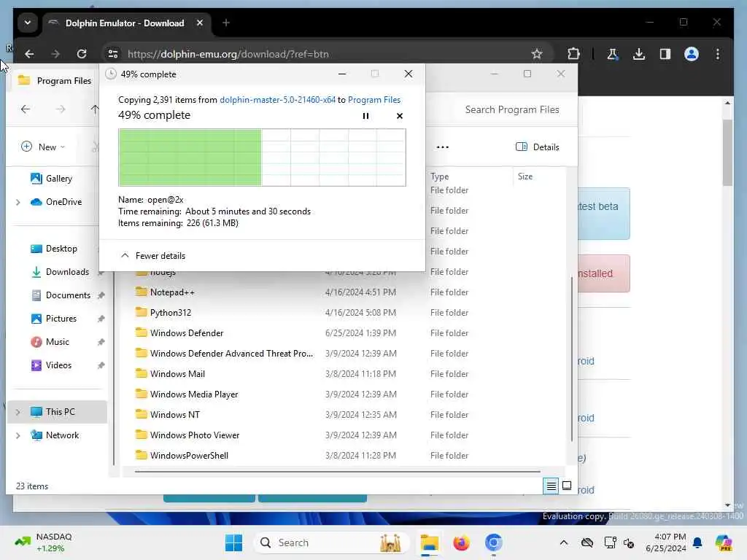747x560 pixels.
Task: Open the New dropdown in Explorer
Action: pyautogui.click(x=43, y=147)
